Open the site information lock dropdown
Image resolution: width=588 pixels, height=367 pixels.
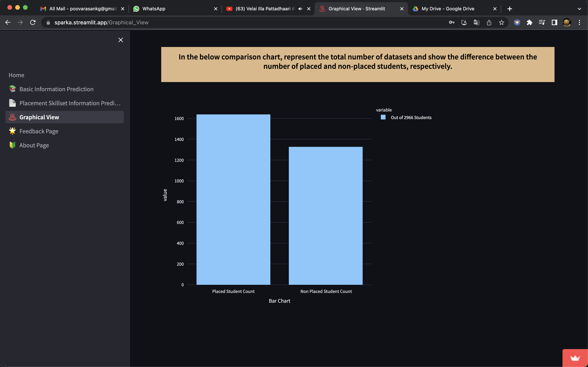48,22
